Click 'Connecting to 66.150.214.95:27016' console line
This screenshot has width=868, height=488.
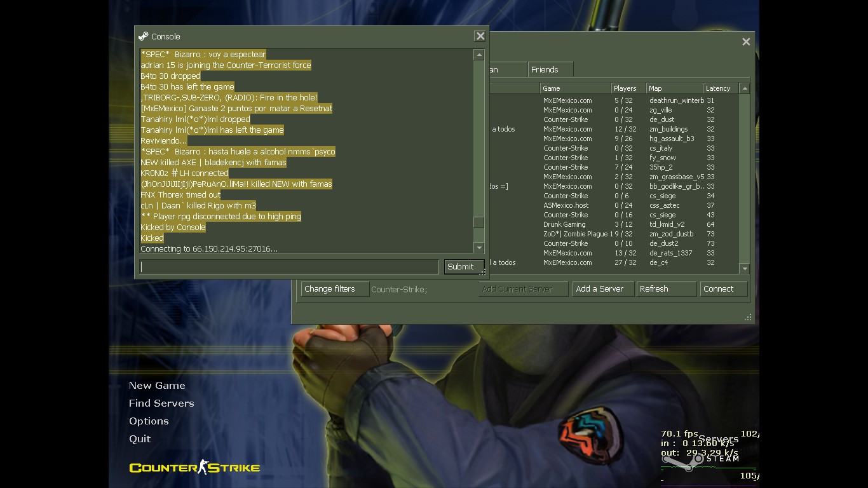(209, 249)
